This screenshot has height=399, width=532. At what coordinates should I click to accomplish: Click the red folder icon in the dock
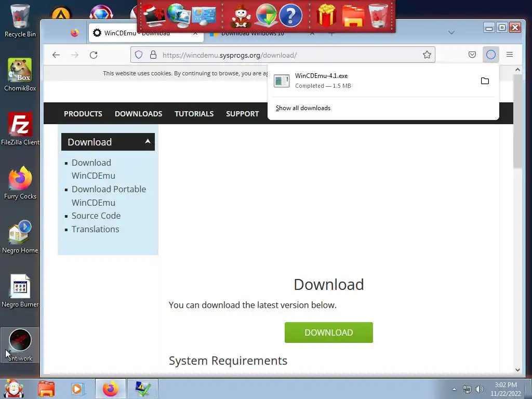(x=353, y=16)
